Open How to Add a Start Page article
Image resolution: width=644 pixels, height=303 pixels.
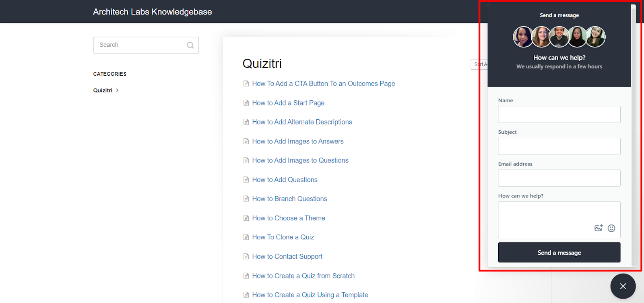click(x=288, y=103)
